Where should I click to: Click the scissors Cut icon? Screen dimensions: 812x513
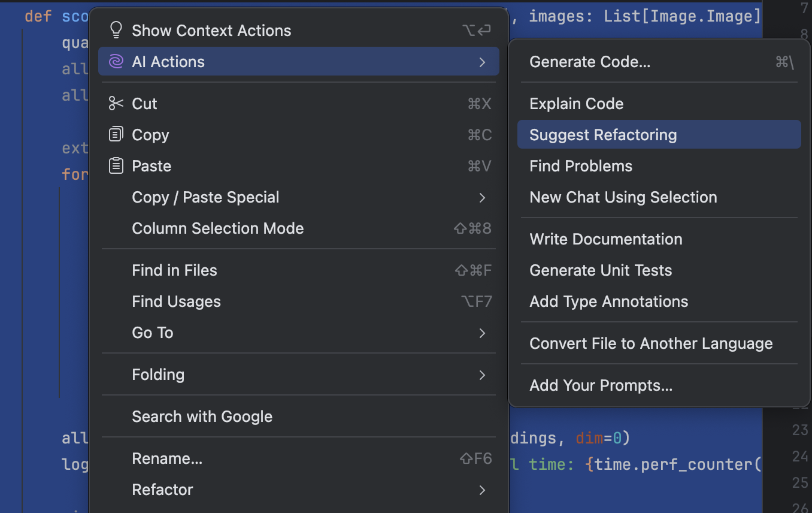coord(116,104)
